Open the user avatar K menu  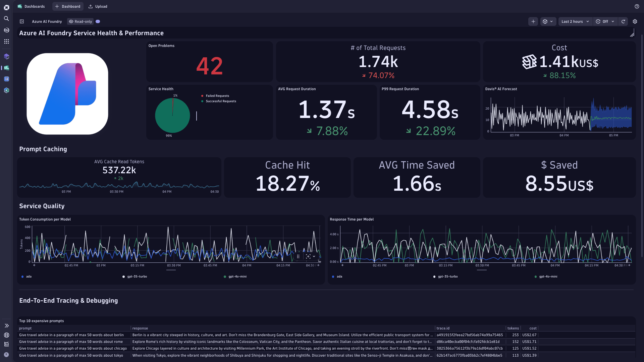6,355
